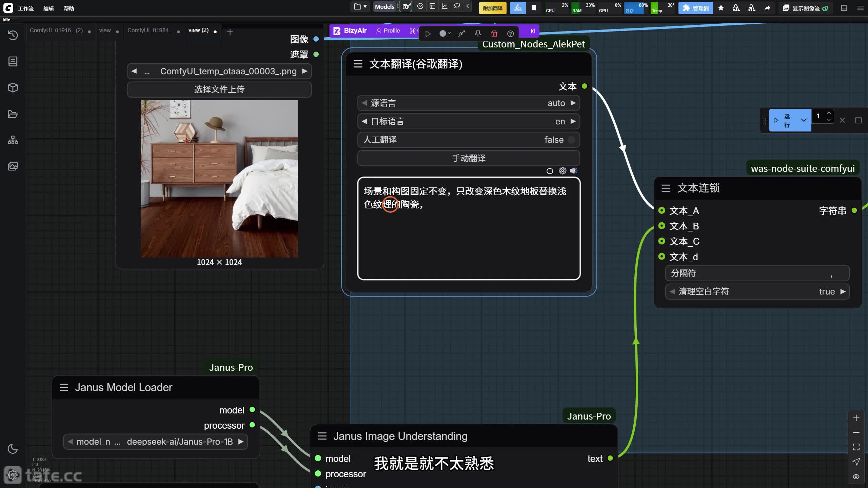
Task: Open node help question mark icon
Action: (510, 34)
